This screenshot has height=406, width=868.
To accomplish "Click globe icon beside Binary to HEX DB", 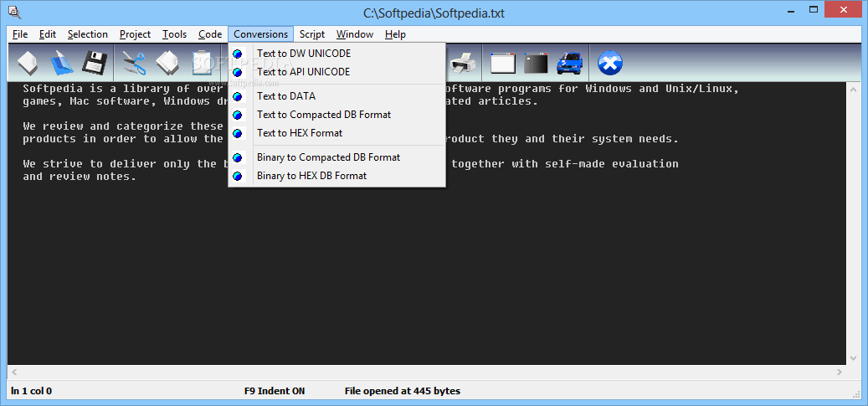I will point(238,176).
